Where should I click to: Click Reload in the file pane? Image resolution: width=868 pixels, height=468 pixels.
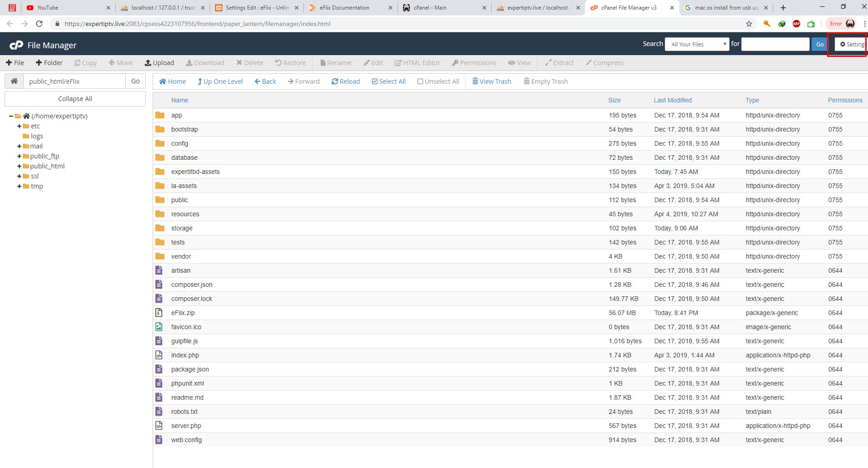click(346, 81)
